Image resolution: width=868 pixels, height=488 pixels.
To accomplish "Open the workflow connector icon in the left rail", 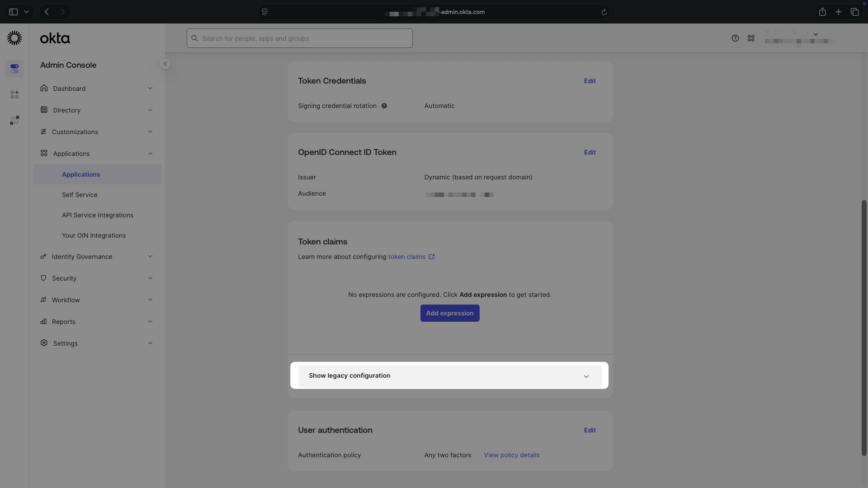I will pos(14,120).
